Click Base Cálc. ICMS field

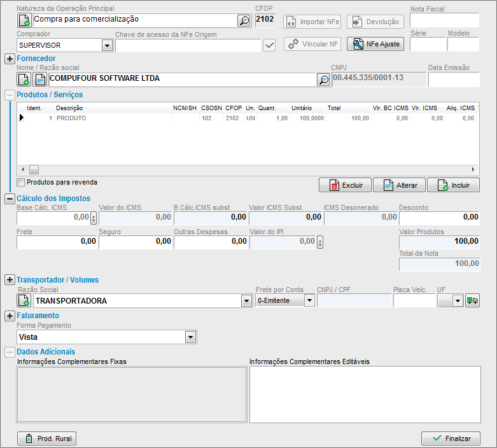(x=53, y=218)
